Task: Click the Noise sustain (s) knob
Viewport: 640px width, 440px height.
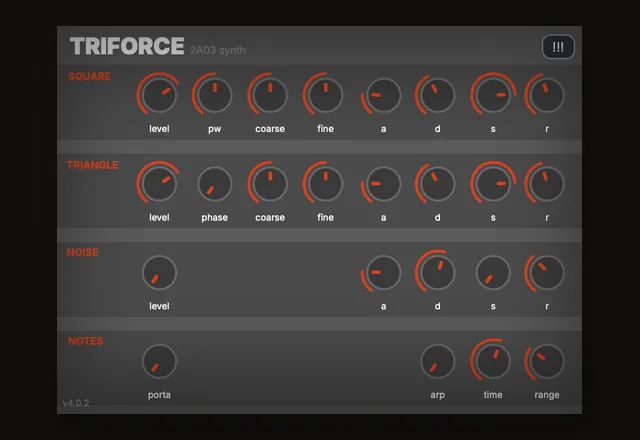Action: 493,273
